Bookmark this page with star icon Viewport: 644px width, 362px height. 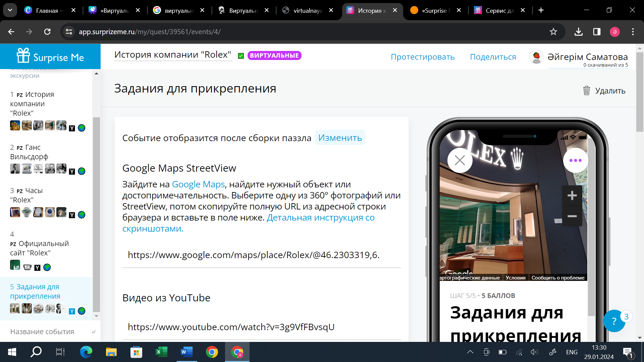coord(553,32)
